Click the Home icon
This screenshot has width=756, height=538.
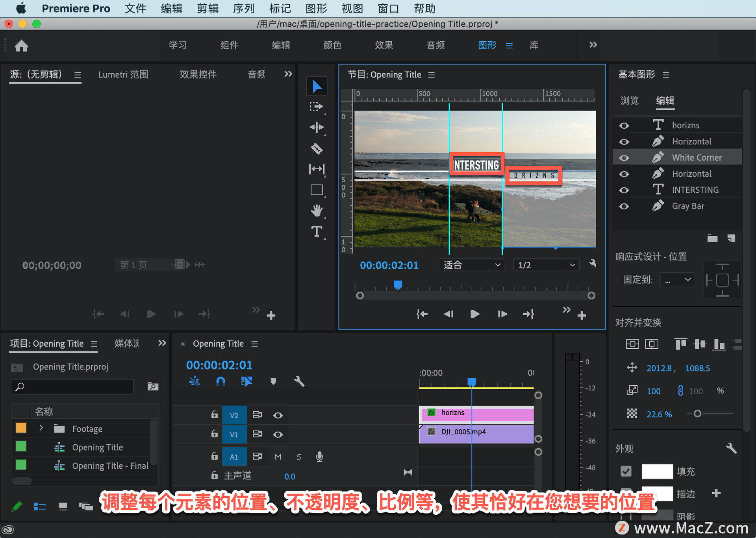point(21,46)
